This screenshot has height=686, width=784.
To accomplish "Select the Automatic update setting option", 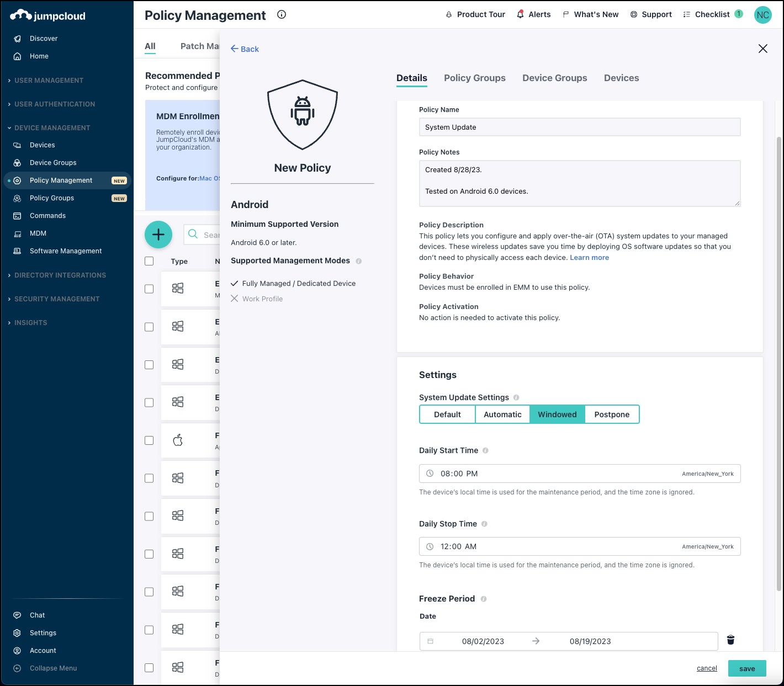I will (502, 414).
